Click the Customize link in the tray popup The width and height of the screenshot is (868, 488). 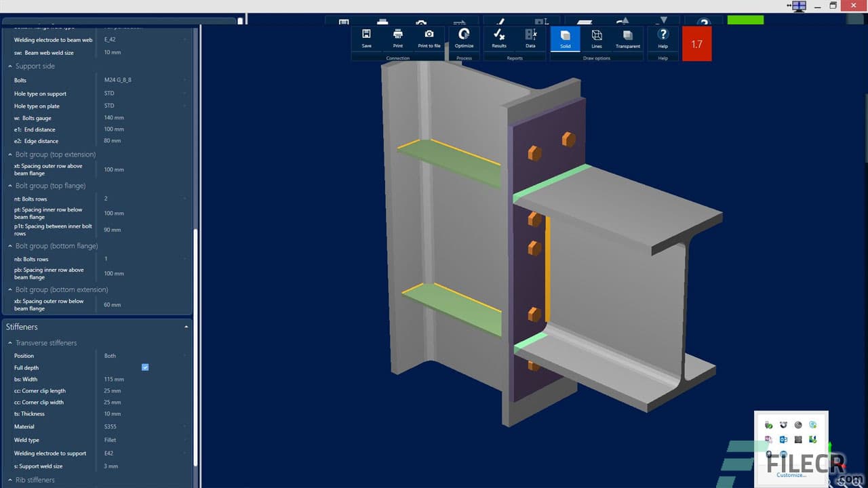(791, 475)
